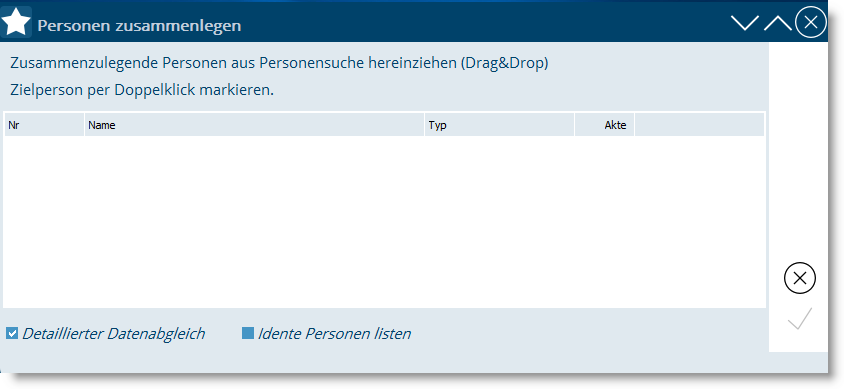Cancel merge using the circled X icon
Screen dimensions: 844x389
(x=800, y=278)
